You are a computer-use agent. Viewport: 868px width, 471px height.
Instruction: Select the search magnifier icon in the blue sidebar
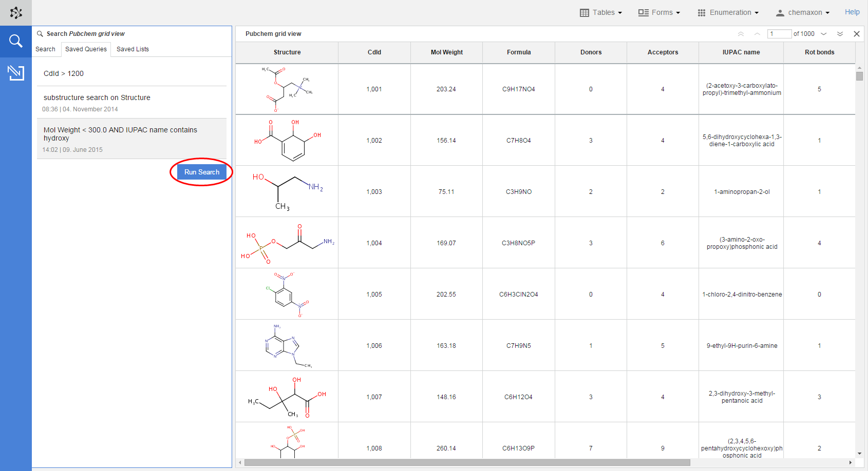pos(15,41)
